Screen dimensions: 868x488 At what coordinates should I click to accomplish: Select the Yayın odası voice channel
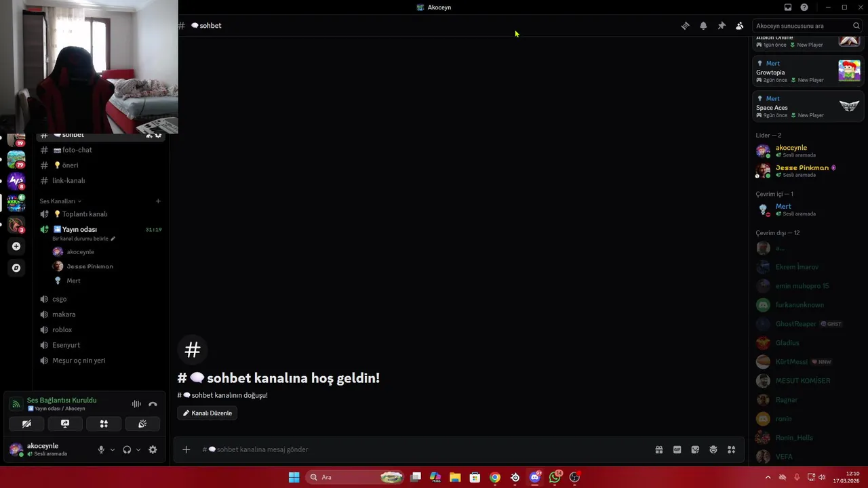102,230
